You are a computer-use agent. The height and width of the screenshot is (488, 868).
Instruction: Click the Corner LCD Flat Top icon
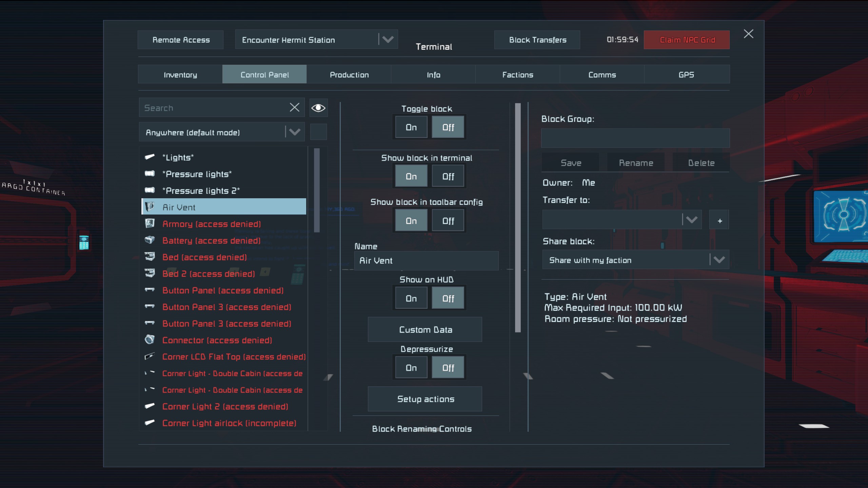pyautogui.click(x=150, y=357)
